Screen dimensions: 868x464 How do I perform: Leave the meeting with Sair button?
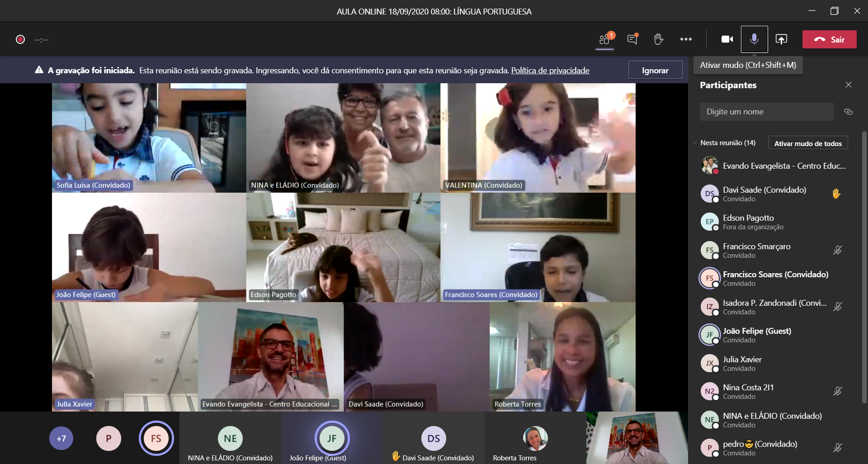[829, 39]
